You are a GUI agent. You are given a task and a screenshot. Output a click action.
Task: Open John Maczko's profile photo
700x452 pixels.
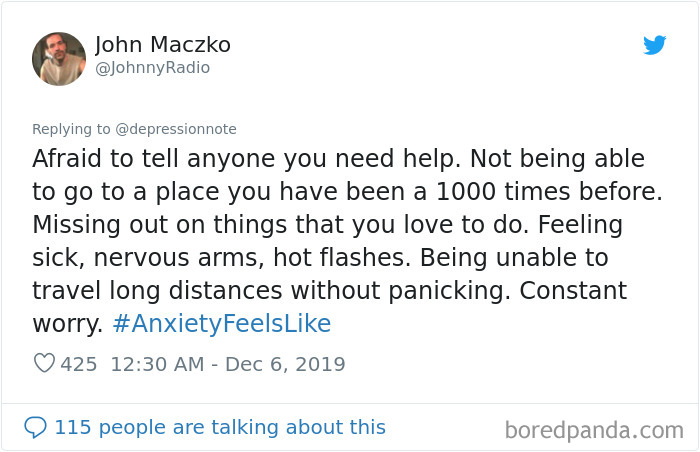coord(59,57)
